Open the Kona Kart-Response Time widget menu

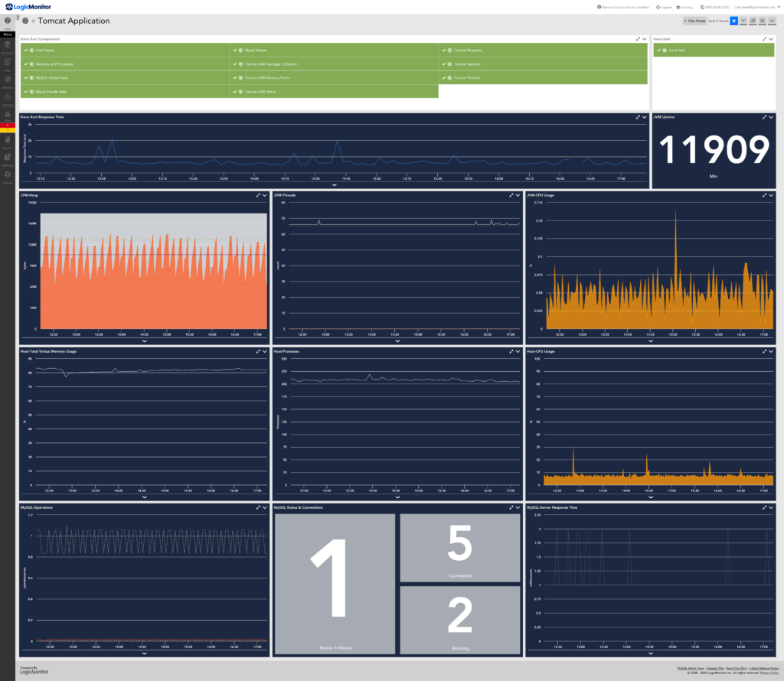[645, 117]
